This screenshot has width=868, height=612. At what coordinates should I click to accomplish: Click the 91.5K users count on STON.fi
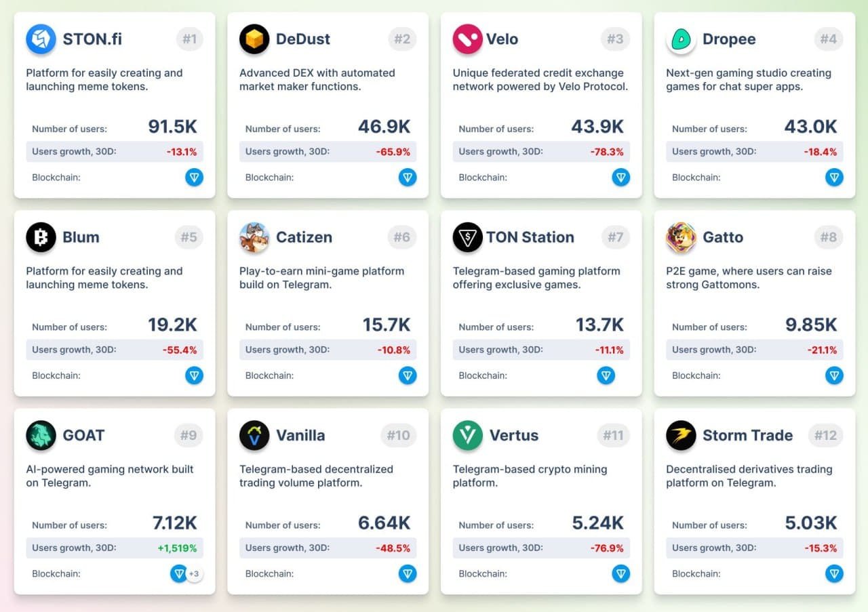tap(172, 127)
